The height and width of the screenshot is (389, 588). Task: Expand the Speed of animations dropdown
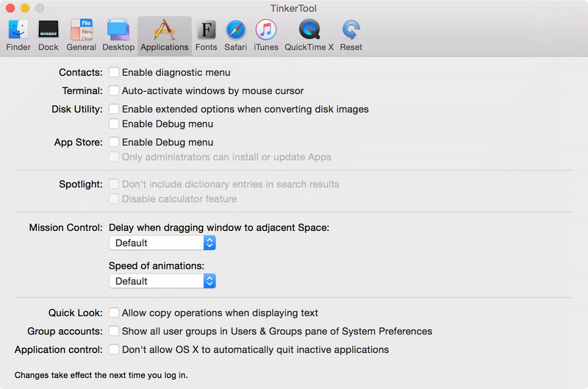click(162, 281)
